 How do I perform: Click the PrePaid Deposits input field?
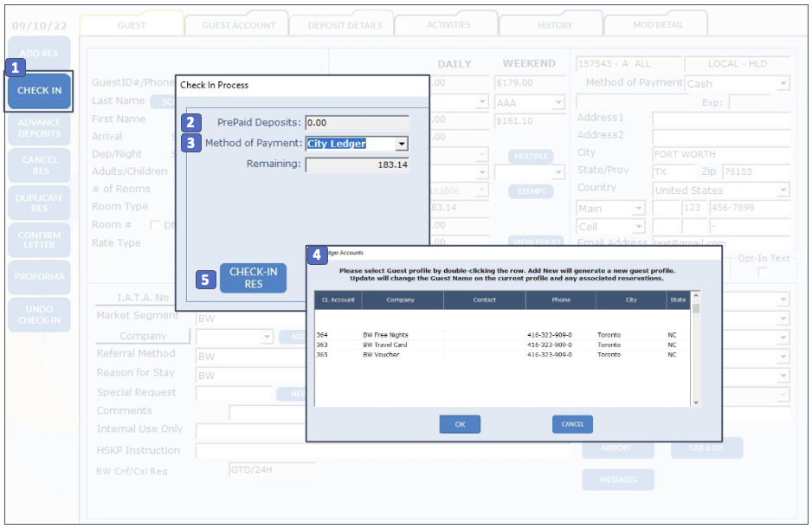(x=357, y=123)
